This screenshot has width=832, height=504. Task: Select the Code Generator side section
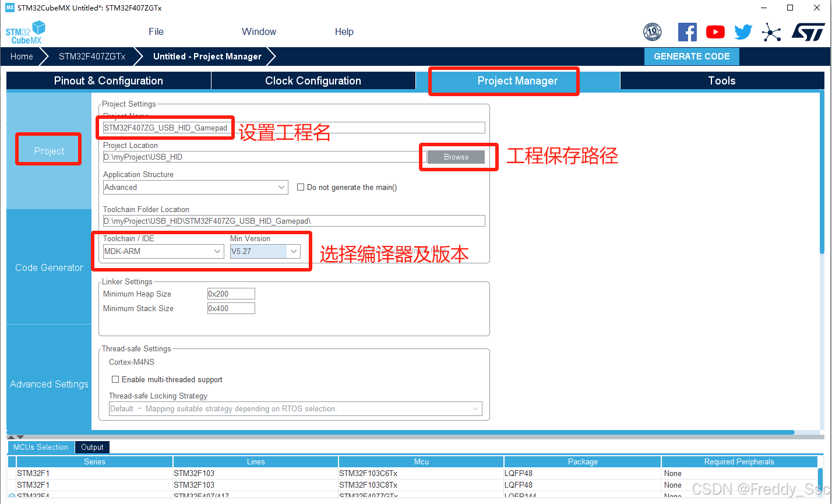tap(49, 267)
